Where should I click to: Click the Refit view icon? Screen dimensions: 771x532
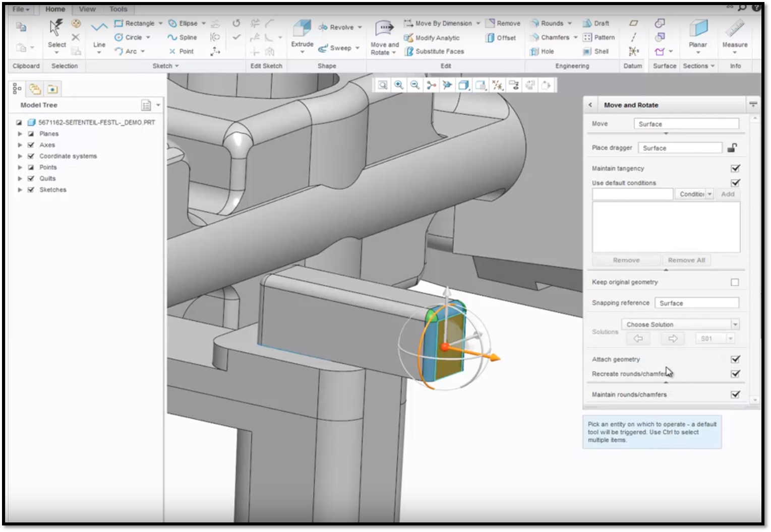pos(383,85)
